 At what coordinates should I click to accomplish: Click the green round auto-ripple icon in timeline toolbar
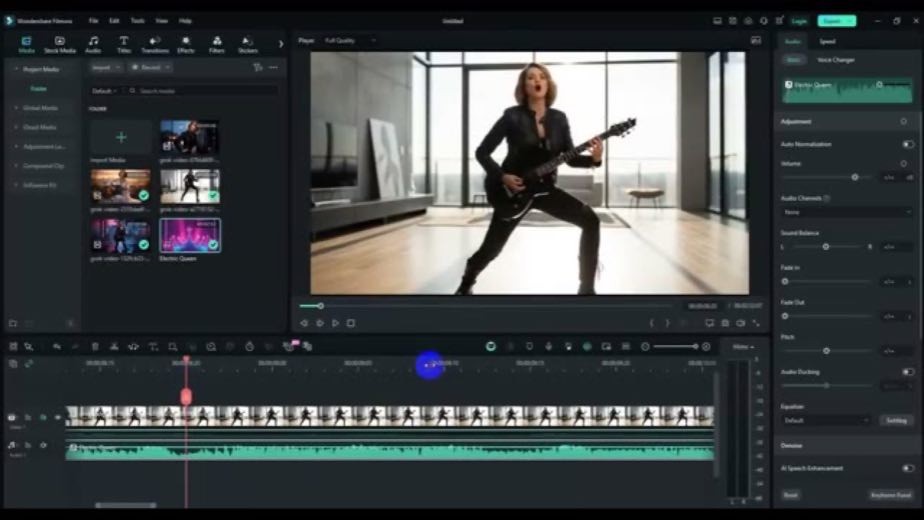tap(490, 347)
